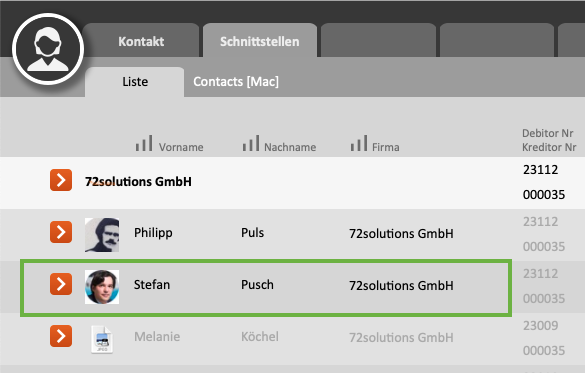Click the 72solutions GmbH bold company name
Screen dimensions: 585x373
(138, 182)
